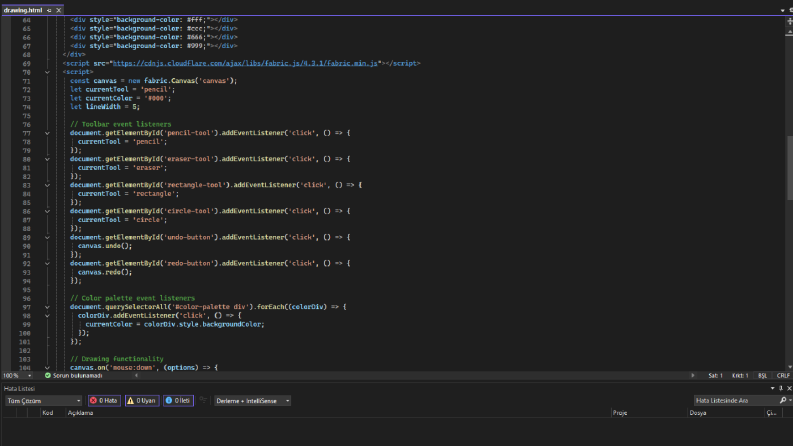
Task: Click the 'Toolbar event listeners' comment
Action: click(x=120, y=124)
